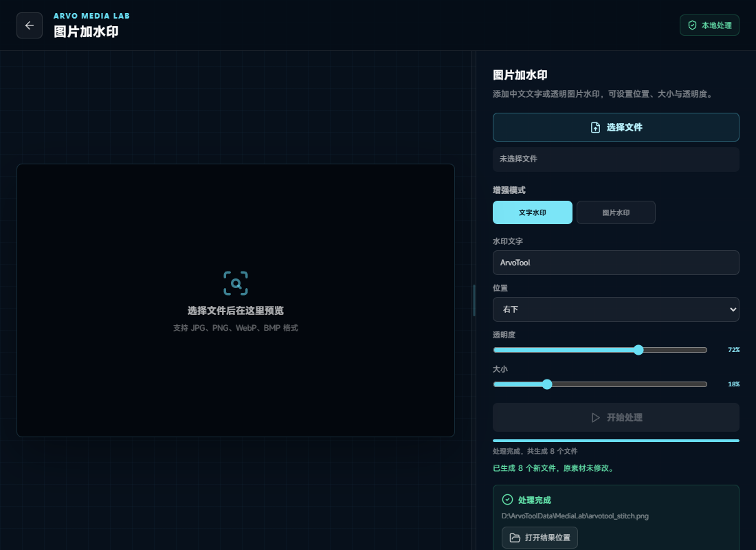Click the 开始处理 button
Screen dimensions: 756x550
pyautogui.click(x=616, y=417)
